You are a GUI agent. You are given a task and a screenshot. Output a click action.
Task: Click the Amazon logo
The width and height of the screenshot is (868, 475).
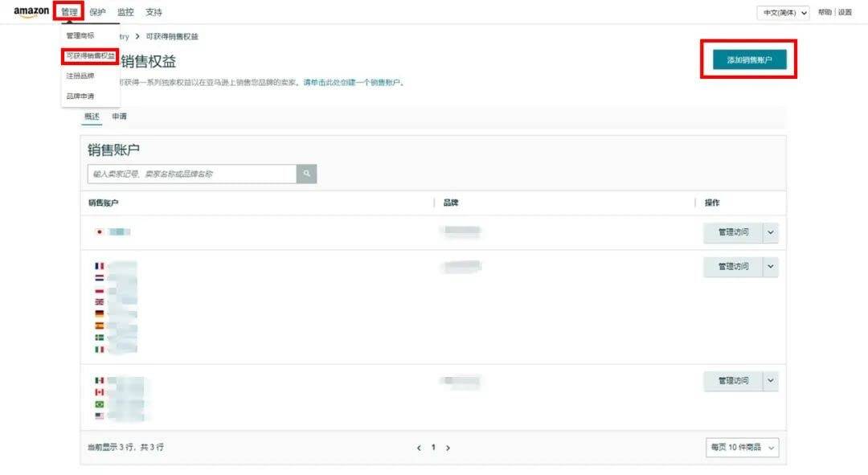pyautogui.click(x=31, y=11)
